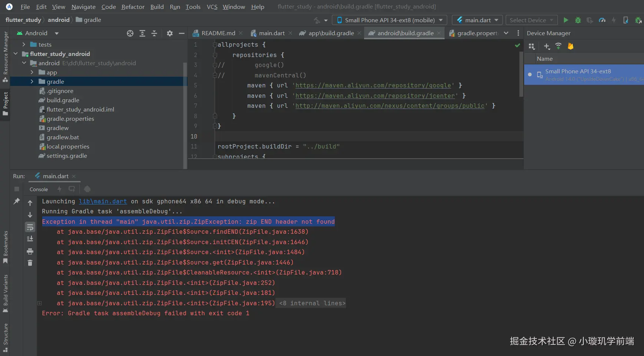Jump up the stack trace in console
The image size is (644, 356).
point(30,203)
